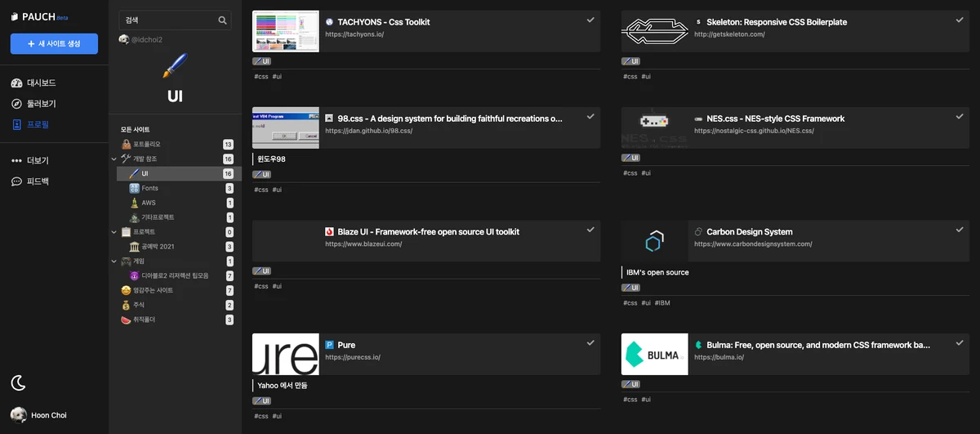Click the 98.css favicon icon

pos(330,119)
